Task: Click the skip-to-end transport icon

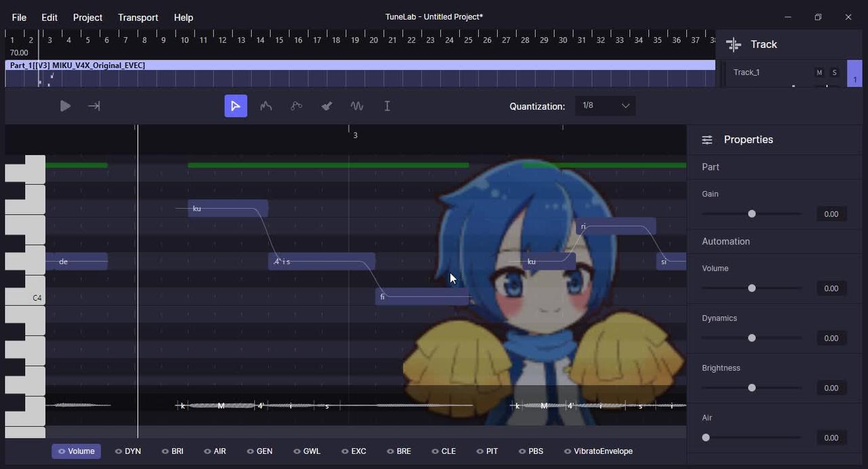Action: (x=94, y=106)
